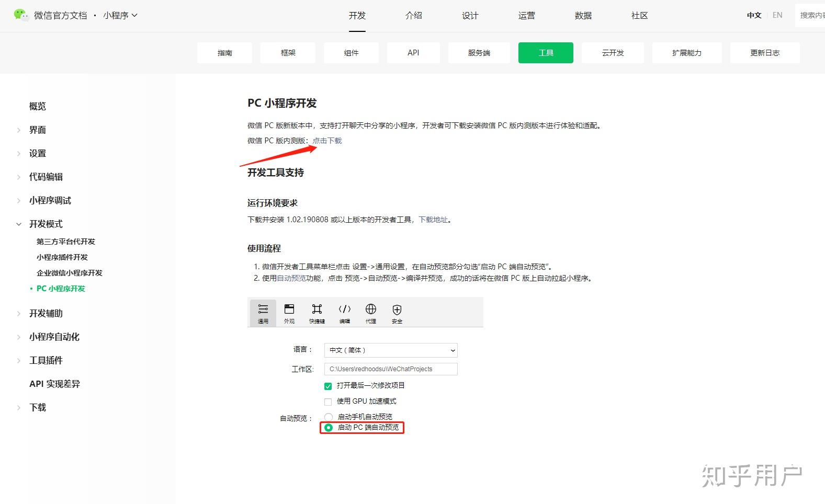825x504 pixels.
Task: Switch language to EN
Action: 777,15
